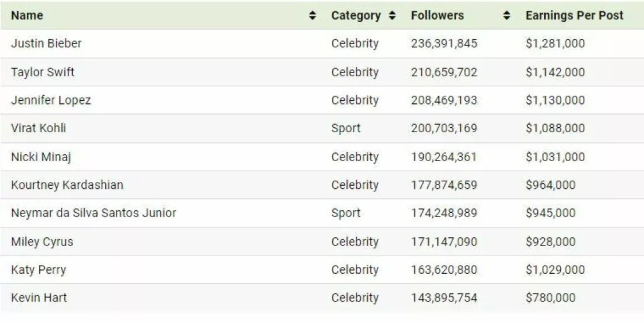Click Justin Bieber's follower count 236,391,845

[x=444, y=43]
